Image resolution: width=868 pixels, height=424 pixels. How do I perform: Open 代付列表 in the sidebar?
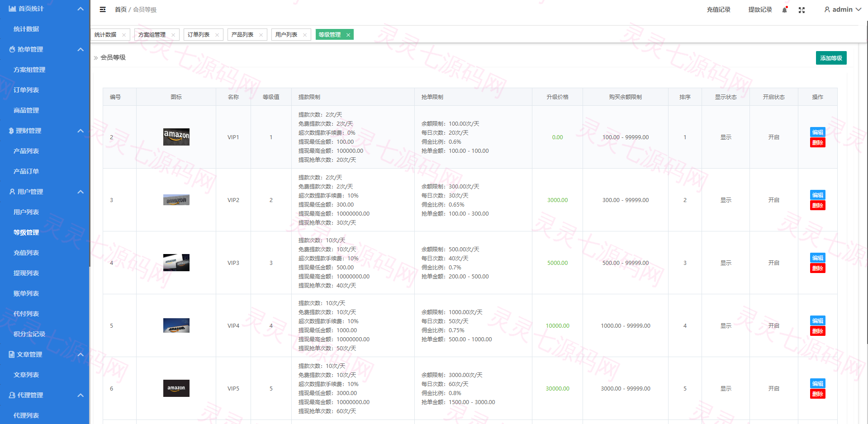click(x=26, y=314)
